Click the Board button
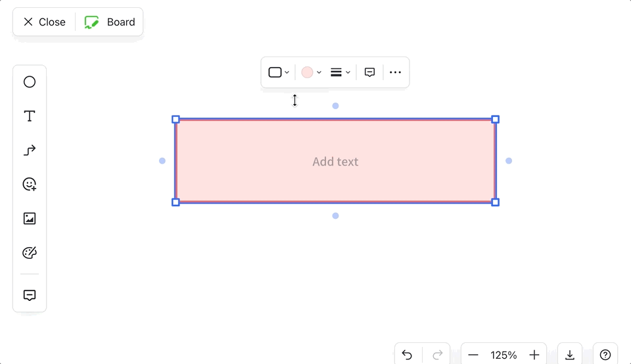The width and height of the screenshot is (631, 364). [110, 22]
